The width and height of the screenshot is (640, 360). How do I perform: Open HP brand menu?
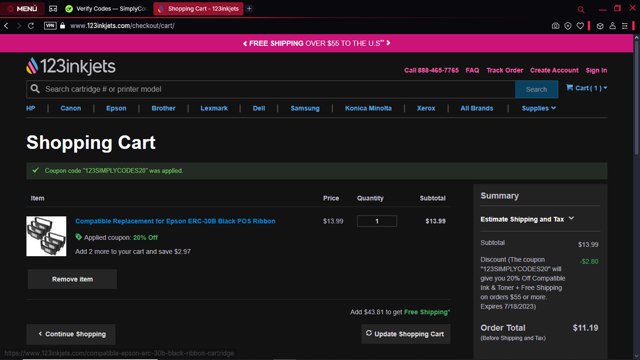coord(31,108)
